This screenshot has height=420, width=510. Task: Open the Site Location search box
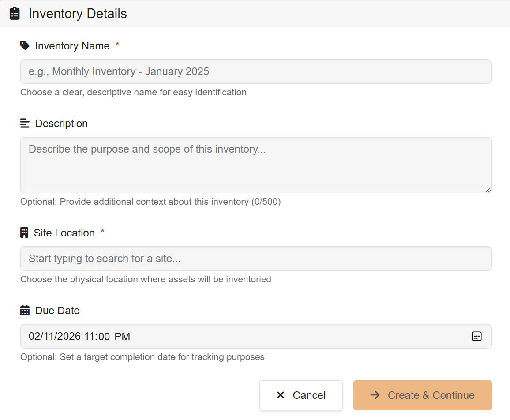click(x=256, y=259)
